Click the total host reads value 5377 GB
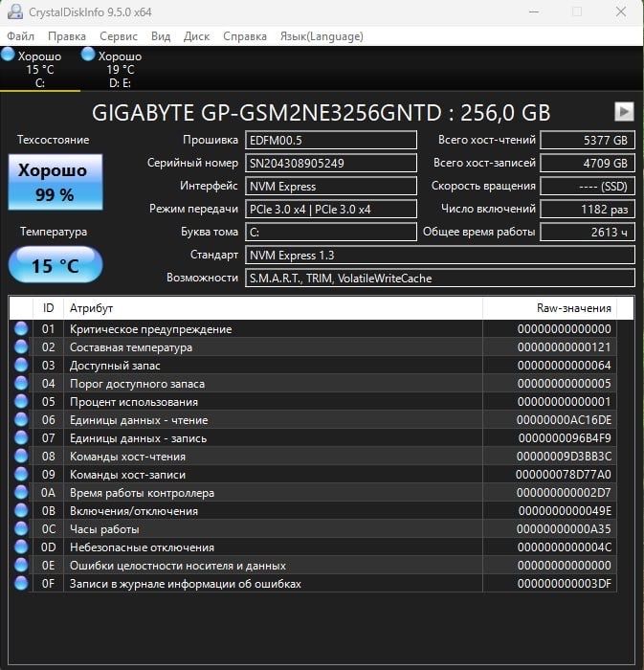Viewport: 644px width, 670px height. click(x=588, y=140)
